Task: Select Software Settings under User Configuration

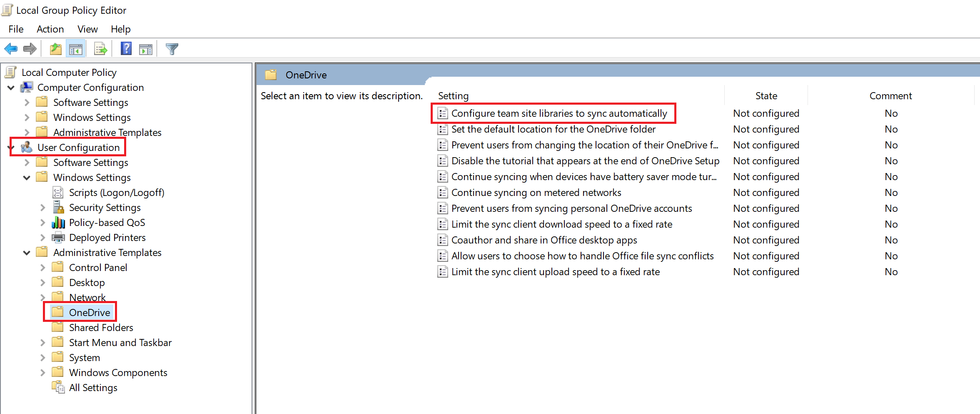Action: point(91,163)
